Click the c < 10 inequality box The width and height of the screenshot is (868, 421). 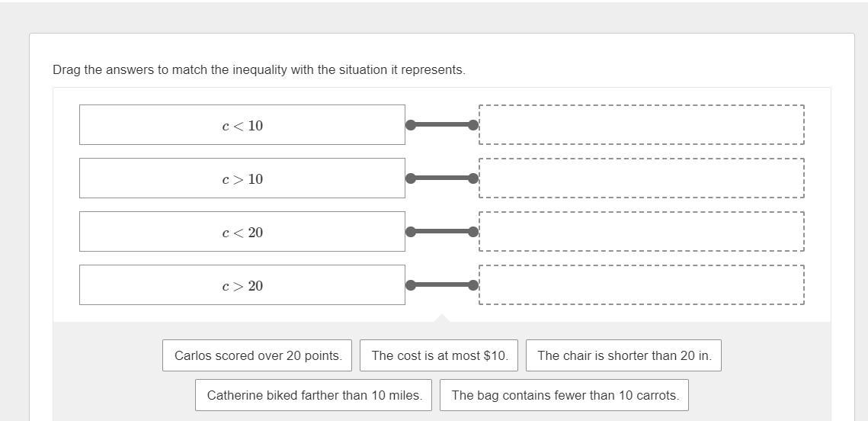click(242, 125)
